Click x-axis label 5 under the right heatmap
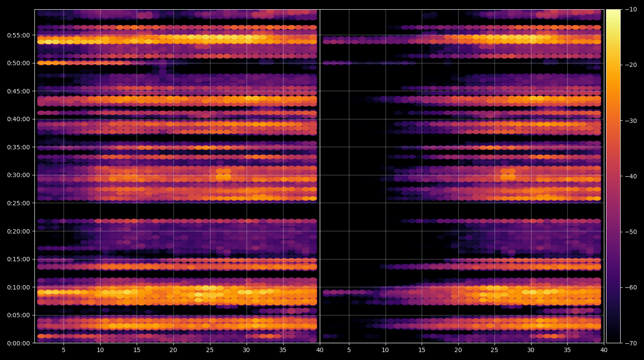This screenshot has height=360, width=644. tap(349, 350)
